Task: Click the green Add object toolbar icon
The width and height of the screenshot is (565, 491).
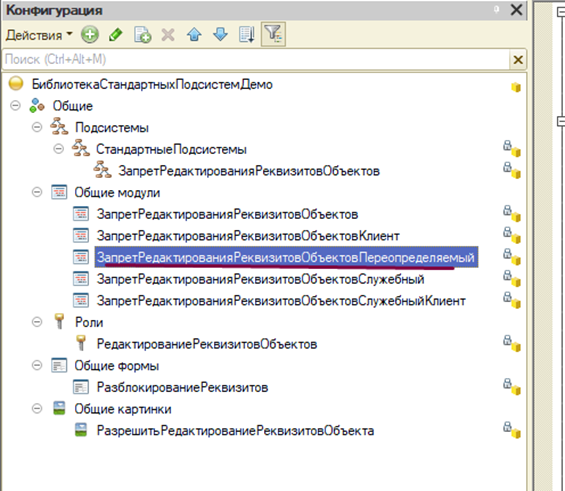Action: pyautogui.click(x=89, y=35)
